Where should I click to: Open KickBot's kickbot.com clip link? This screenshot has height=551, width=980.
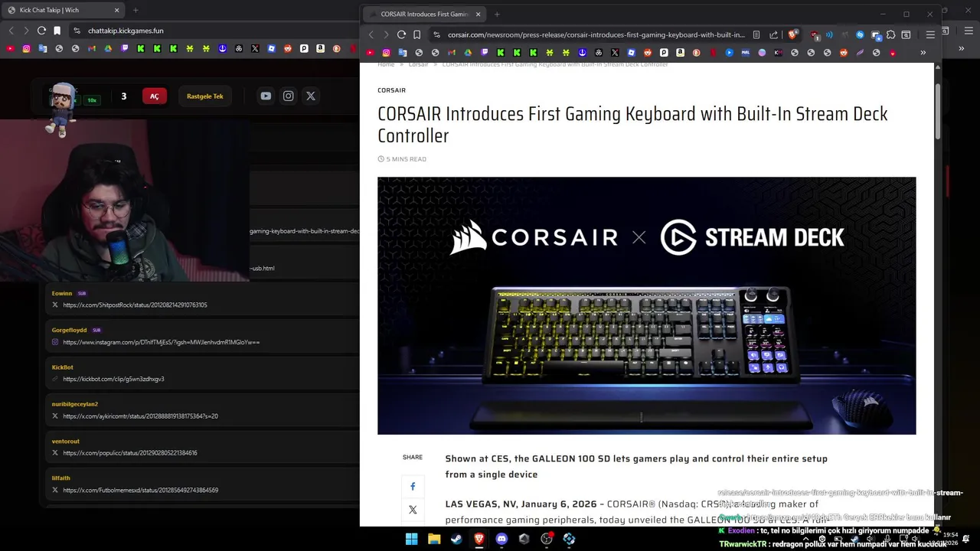pyautogui.click(x=113, y=379)
